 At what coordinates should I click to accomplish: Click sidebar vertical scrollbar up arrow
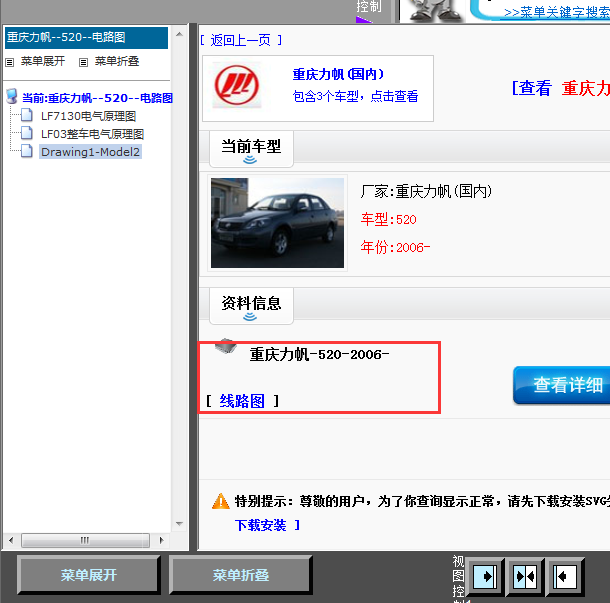[x=179, y=34]
